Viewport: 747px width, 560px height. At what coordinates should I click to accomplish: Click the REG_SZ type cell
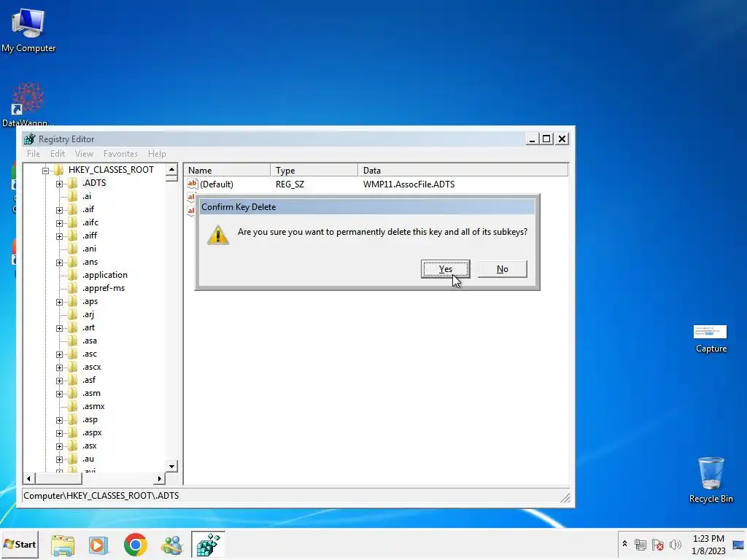pos(290,184)
